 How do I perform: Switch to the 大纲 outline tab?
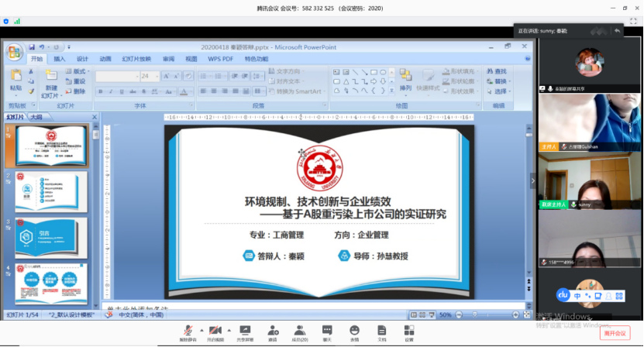point(36,117)
